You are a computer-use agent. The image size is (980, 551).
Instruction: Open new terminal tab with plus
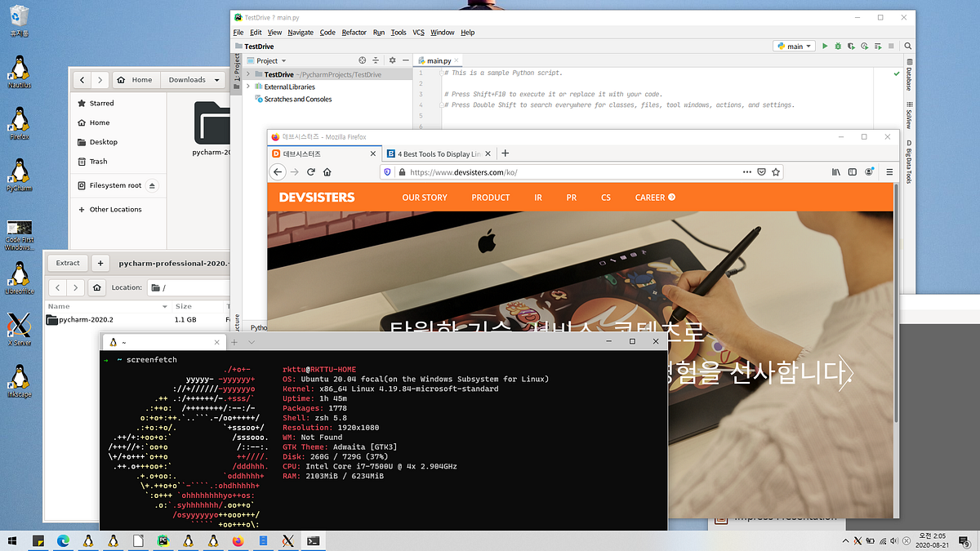pyautogui.click(x=234, y=342)
